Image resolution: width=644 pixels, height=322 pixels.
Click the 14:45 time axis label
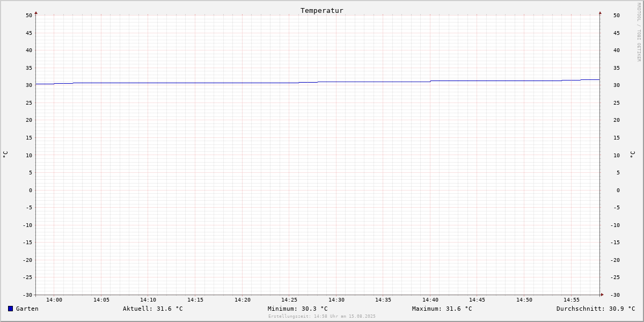pos(477,300)
